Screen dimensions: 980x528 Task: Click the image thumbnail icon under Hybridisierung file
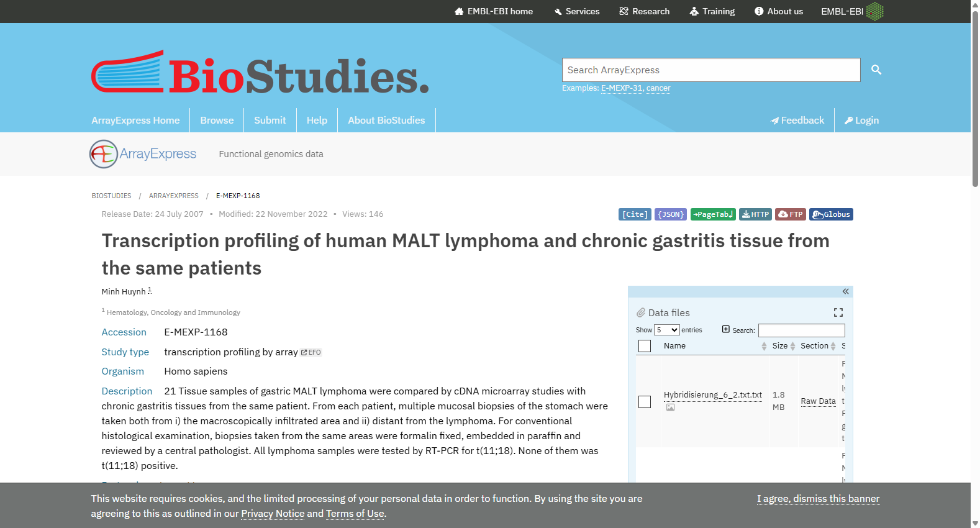coord(670,407)
